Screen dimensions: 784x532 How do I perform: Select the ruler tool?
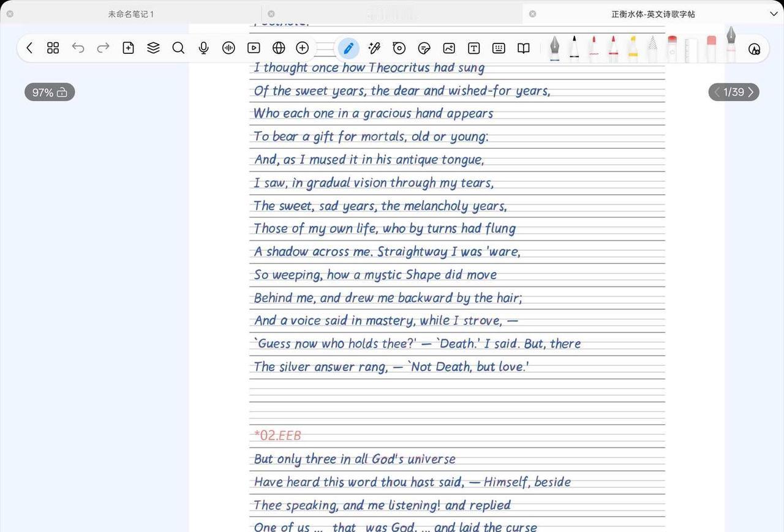692,50
